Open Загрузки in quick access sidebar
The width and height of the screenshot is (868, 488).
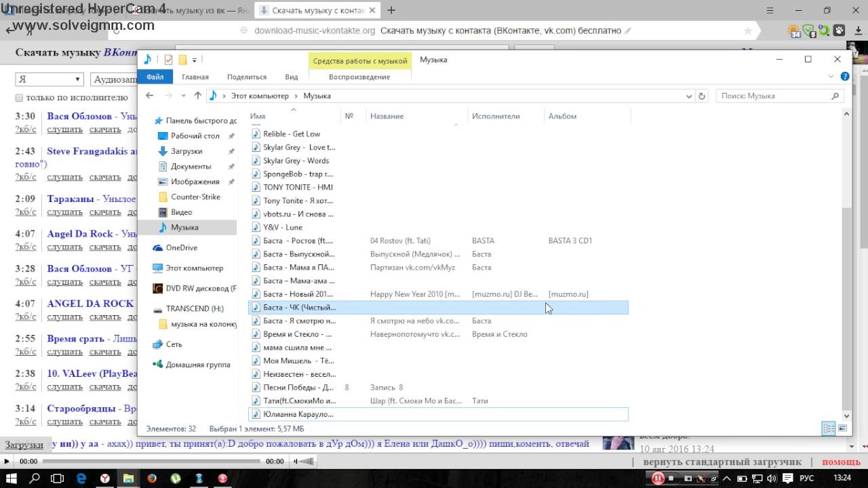(x=186, y=151)
